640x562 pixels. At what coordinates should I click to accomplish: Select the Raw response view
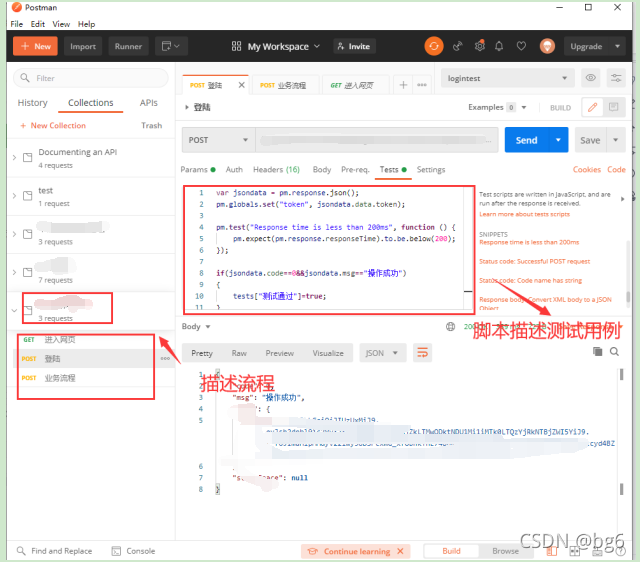pos(239,353)
